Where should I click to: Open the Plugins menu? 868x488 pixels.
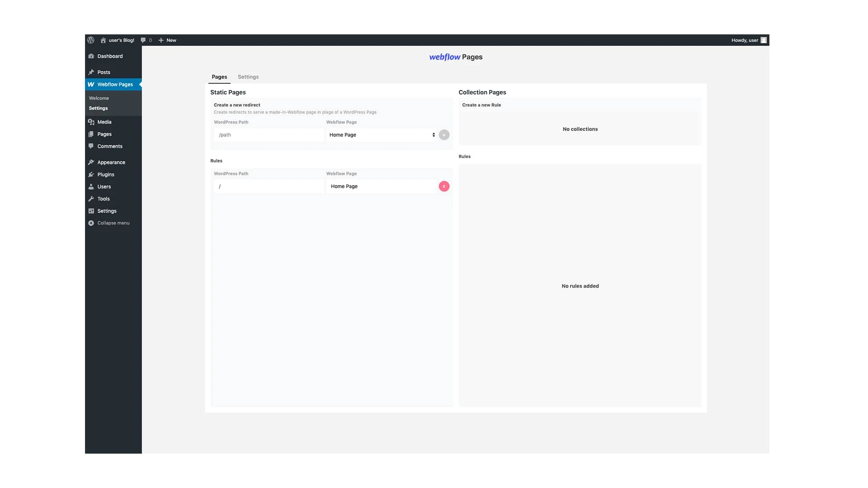(113, 174)
